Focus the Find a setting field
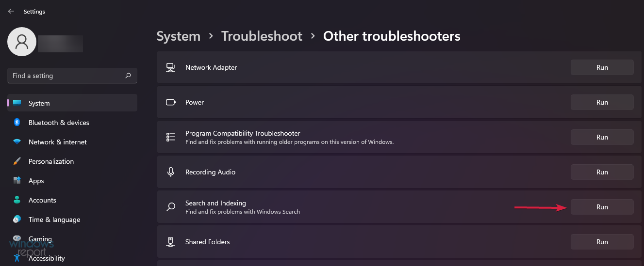 pos(66,76)
